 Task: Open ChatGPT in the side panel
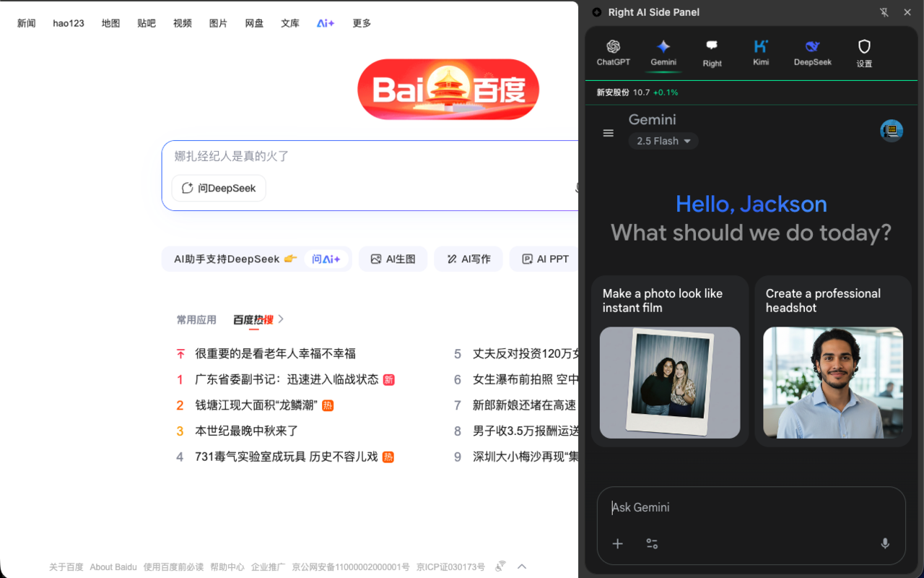[613, 53]
